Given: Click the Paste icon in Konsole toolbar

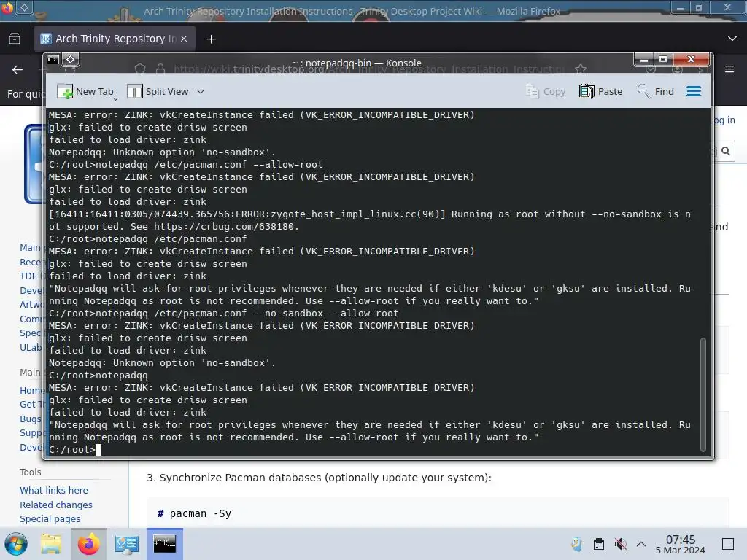Looking at the screenshot, I should pos(587,91).
